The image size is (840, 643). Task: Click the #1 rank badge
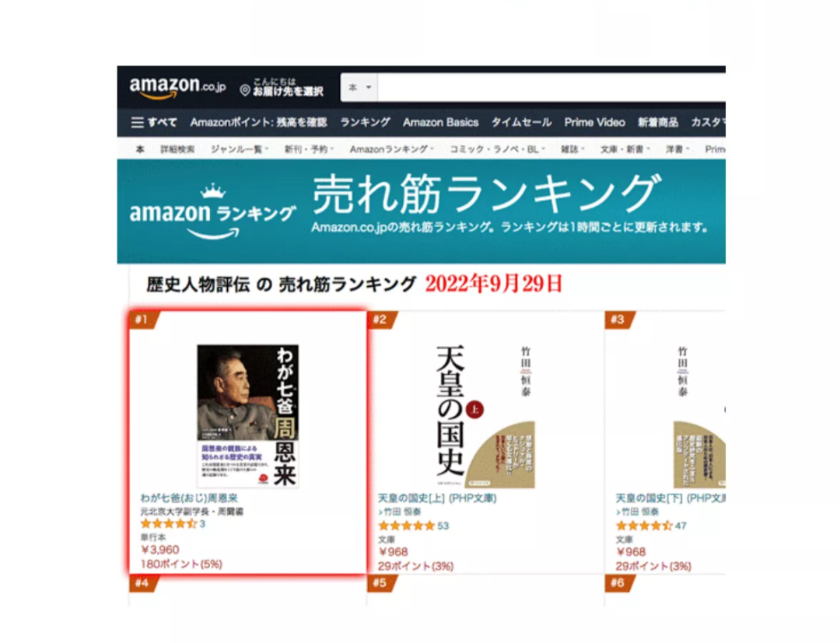pos(144,320)
